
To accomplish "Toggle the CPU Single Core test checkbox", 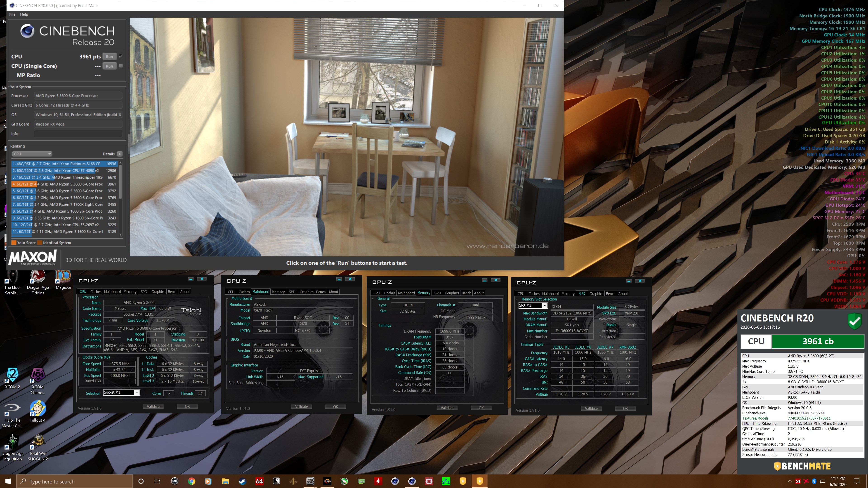I will (x=121, y=66).
